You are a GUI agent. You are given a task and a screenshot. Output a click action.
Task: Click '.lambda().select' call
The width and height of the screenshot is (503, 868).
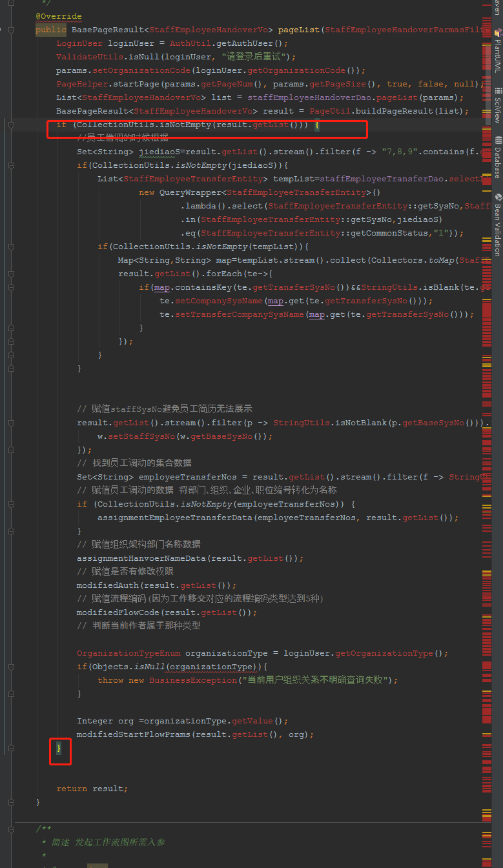[x=221, y=206]
